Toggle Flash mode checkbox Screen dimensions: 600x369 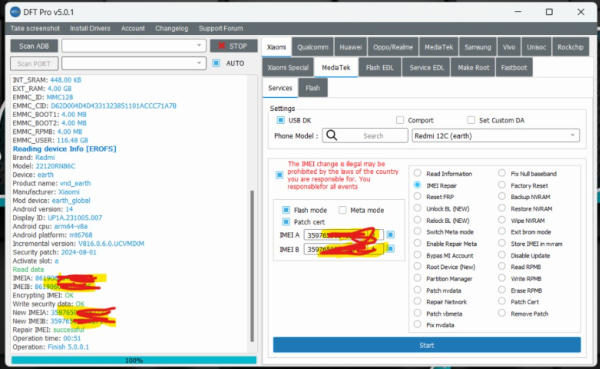point(286,210)
